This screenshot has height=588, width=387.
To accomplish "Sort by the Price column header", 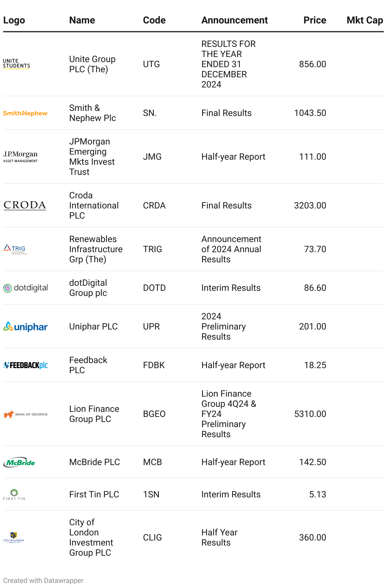I will point(314,20).
